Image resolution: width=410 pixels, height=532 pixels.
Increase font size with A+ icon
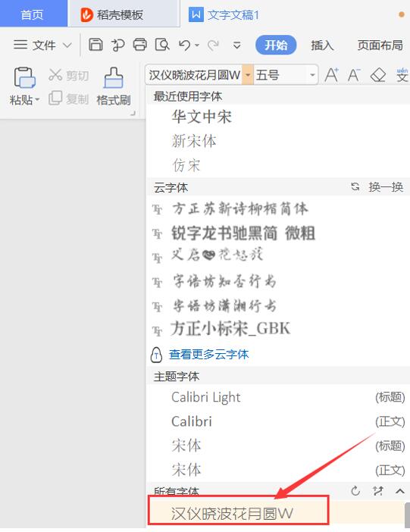tap(331, 74)
